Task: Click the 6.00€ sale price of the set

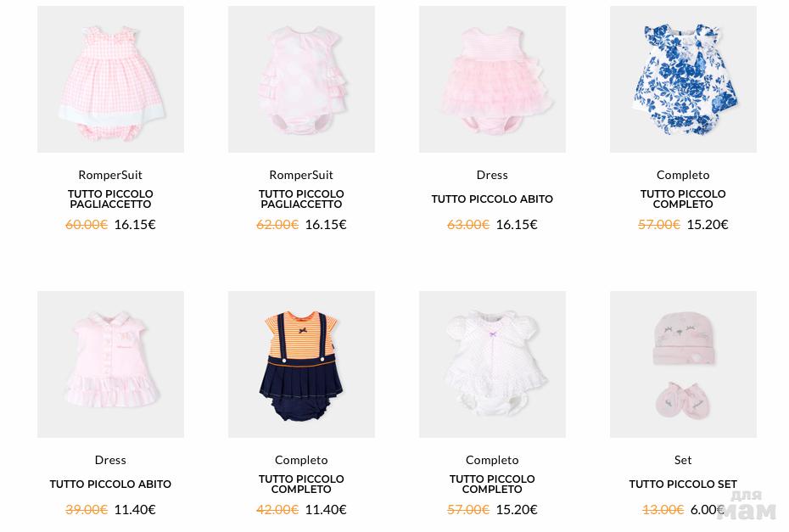Action: [x=707, y=509]
